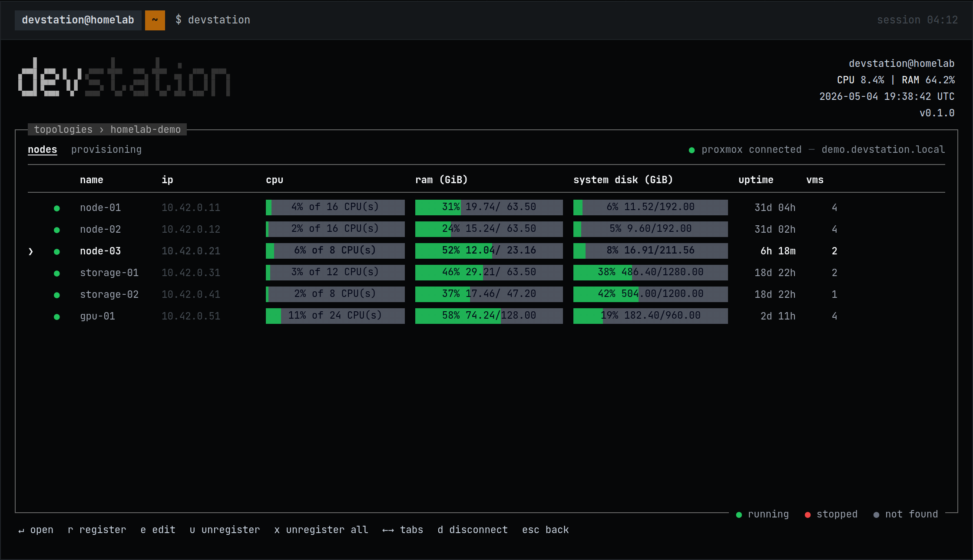Click the r register shortcut
The height and width of the screenshot is (560, 973).
[97, 530]
